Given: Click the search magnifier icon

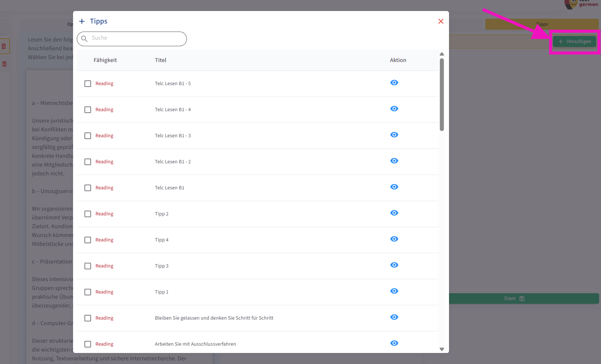Looking at the screenshot, I should click(84, 39).
